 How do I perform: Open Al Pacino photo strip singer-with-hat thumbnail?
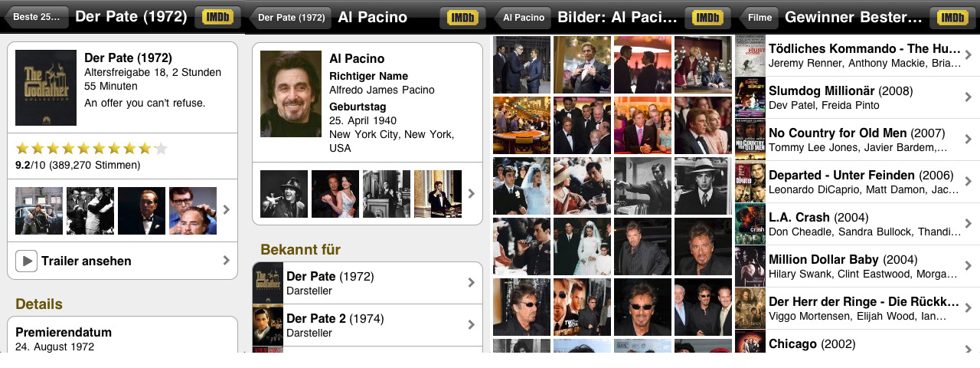(284, 194)
